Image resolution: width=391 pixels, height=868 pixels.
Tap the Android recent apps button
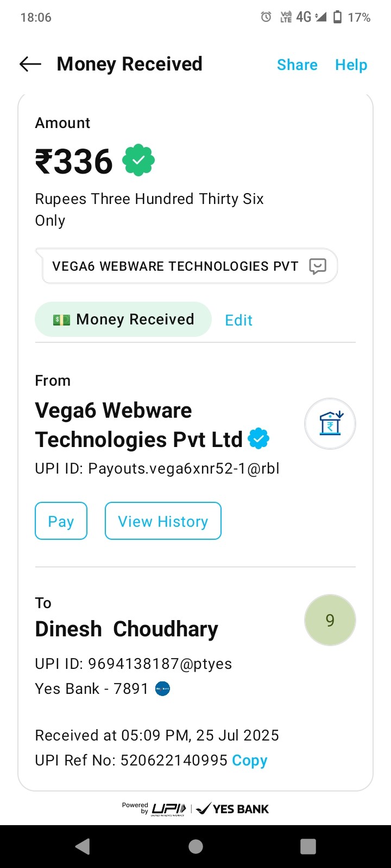308,846
